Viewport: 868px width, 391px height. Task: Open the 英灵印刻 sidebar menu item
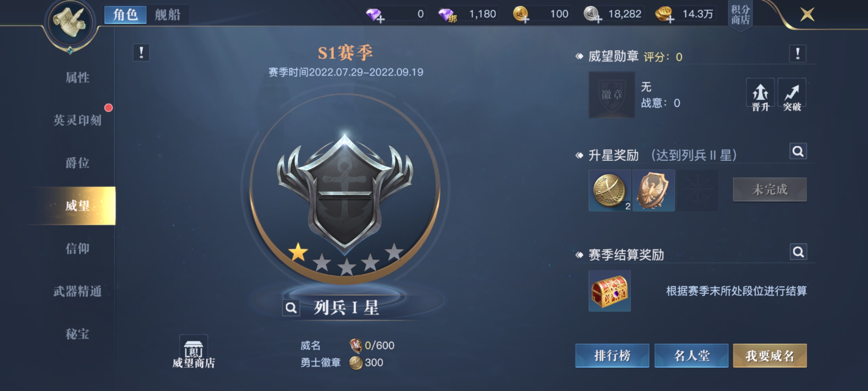[x=77, y=120]
